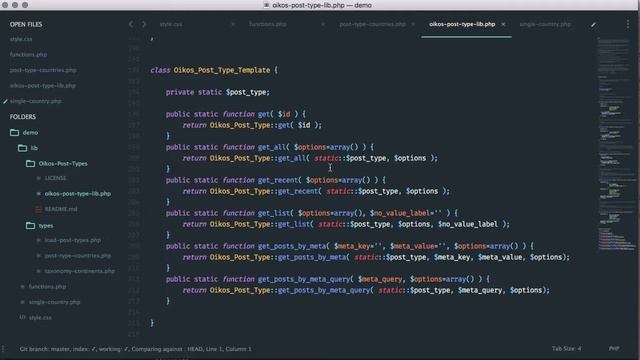The image size is (640, 360).
Task: Close the oikos-post-type-lib.php tab
Action: point(503,24)
